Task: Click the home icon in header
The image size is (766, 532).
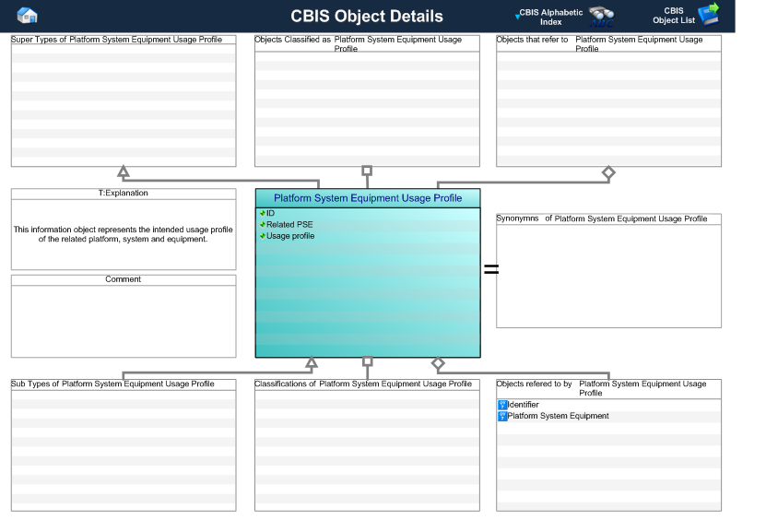Action: click(28, 16)
